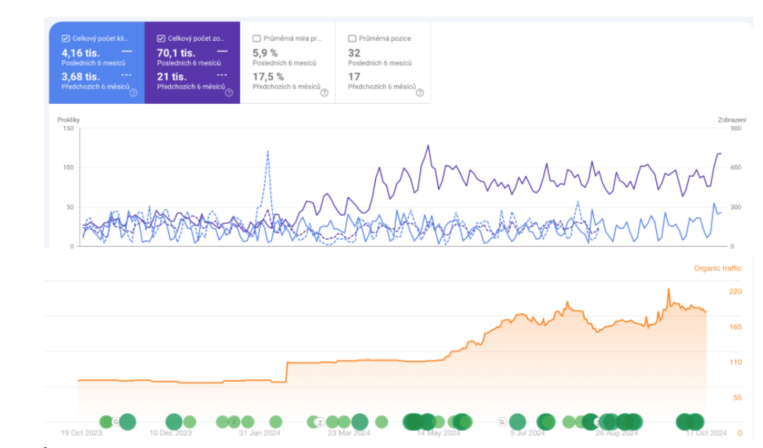Click the 5,9 % average CTR value

265,53
